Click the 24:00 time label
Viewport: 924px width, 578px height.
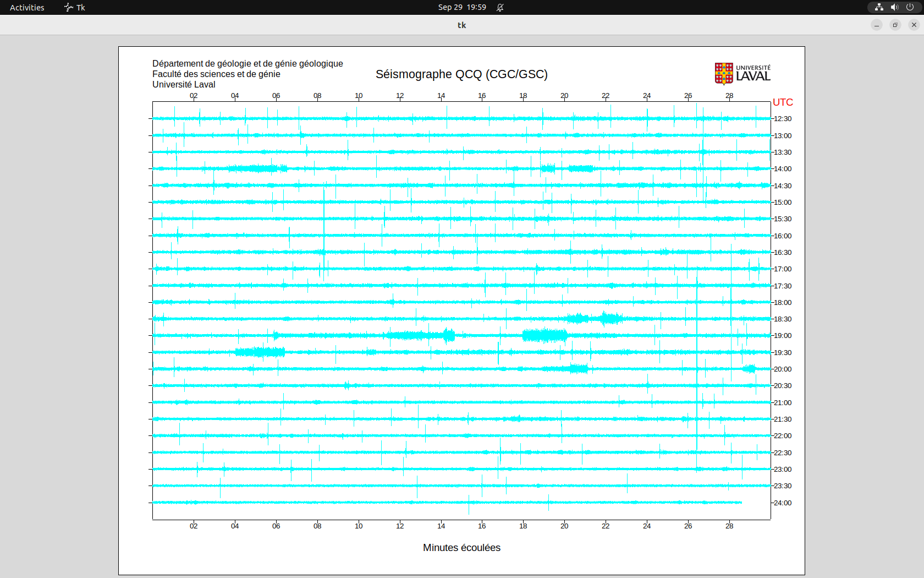click(x=783, y=503)
